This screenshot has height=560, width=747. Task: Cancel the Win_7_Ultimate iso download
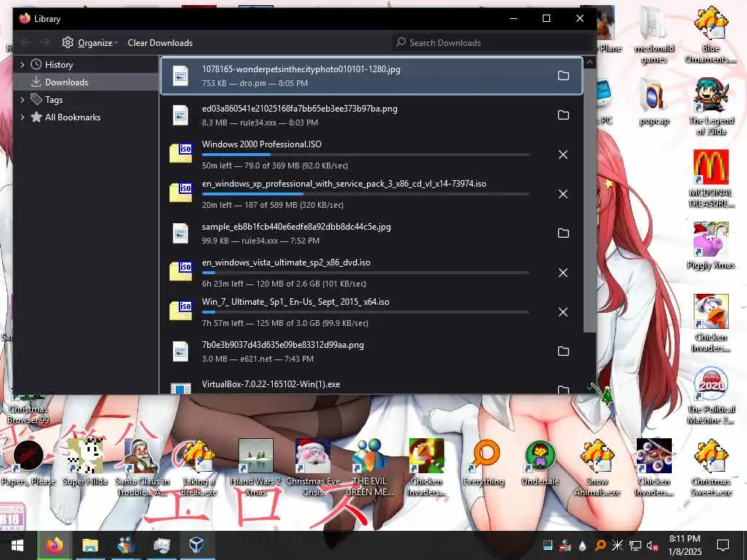pyautogui.click(x=563, y=312)
